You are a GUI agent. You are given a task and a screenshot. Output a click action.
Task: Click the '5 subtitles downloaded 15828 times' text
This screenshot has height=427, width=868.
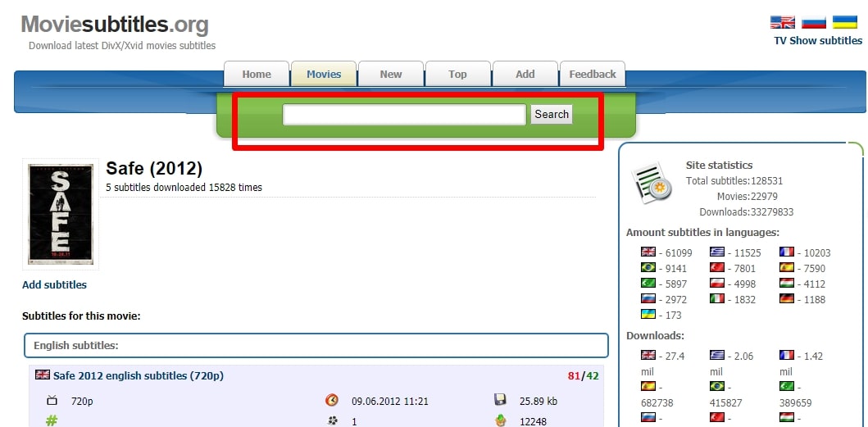coord(184,187)
